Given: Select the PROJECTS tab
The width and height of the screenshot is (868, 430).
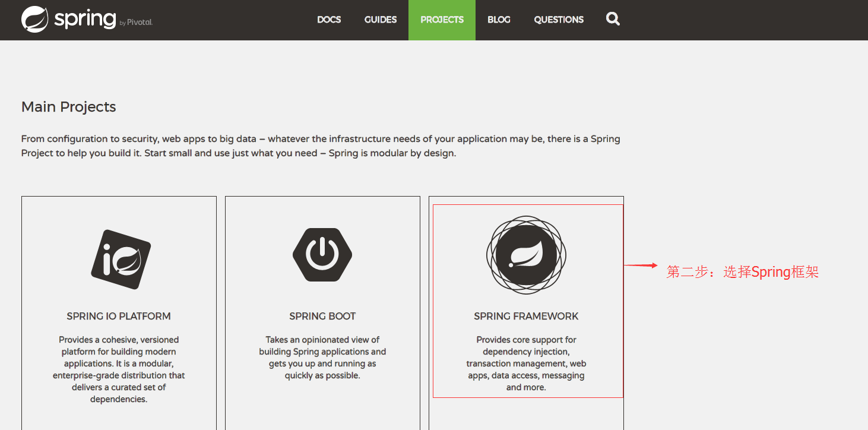Looking at the screenshot, I should tap(442, 20).
